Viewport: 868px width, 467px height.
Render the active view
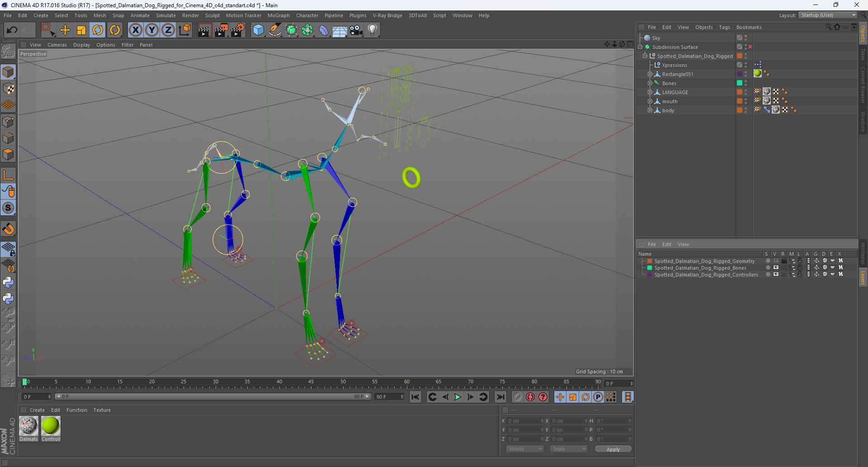[204, 30]
